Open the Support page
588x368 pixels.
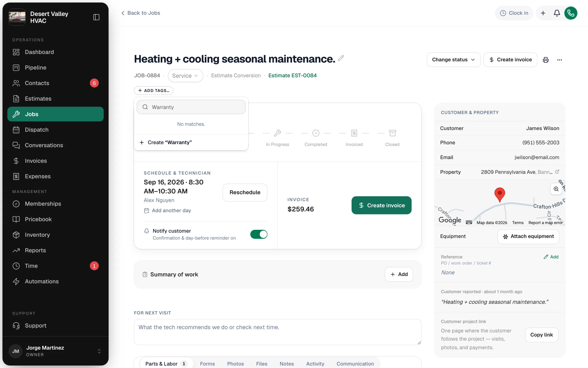coord(55,326)
